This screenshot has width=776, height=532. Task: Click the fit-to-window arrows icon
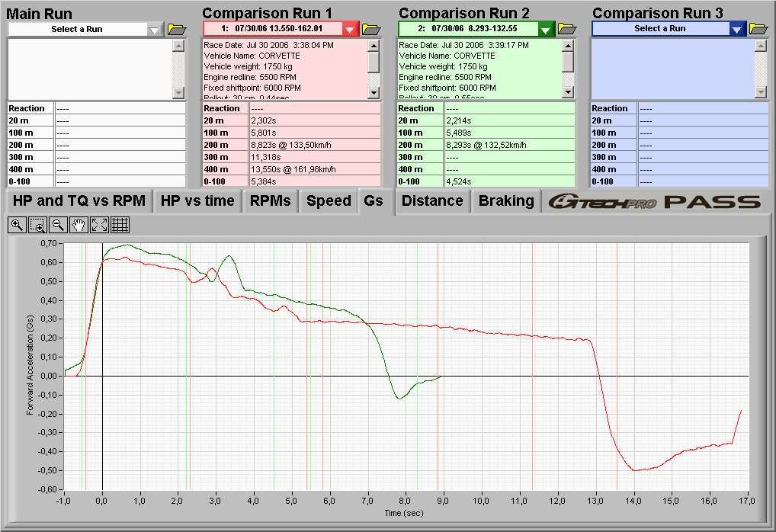pyautogui.click(x=99, y=225)
